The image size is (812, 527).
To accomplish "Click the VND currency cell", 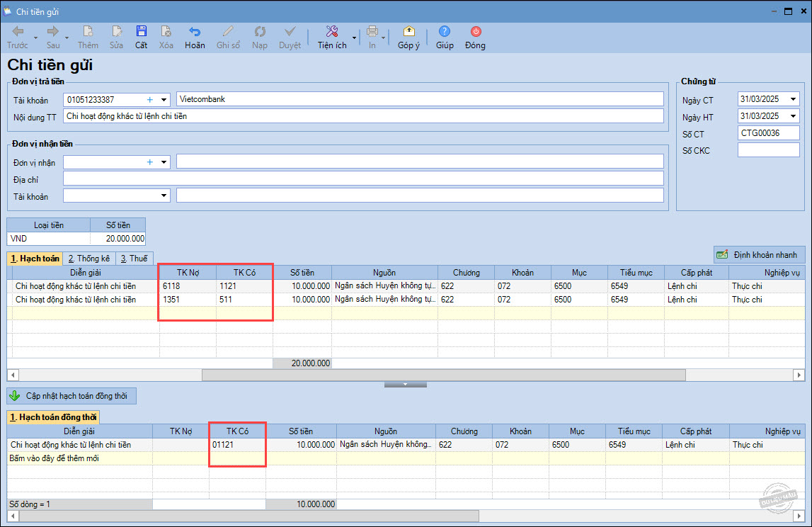I will coord(49,239).
